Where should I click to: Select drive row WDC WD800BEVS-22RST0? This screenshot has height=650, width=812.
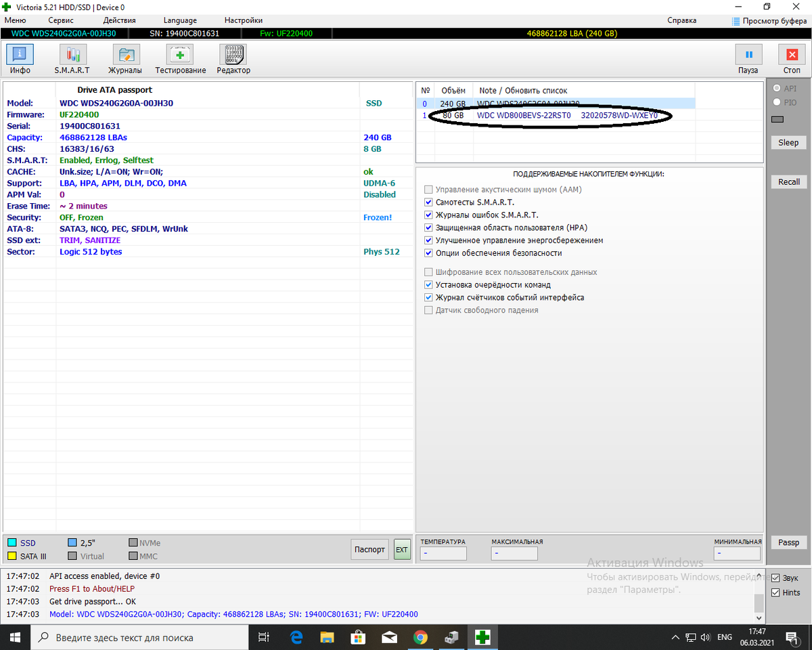click(556, 115)
